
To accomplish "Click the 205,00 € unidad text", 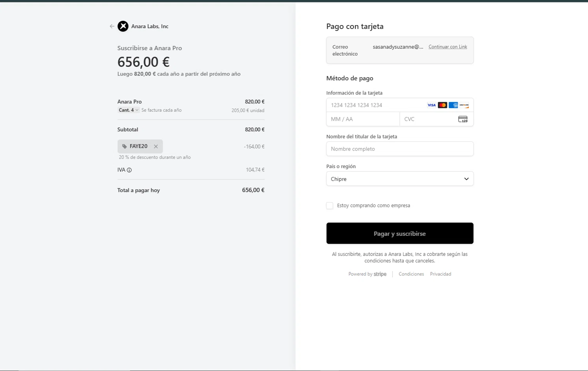I will click(x=248, y=110).
